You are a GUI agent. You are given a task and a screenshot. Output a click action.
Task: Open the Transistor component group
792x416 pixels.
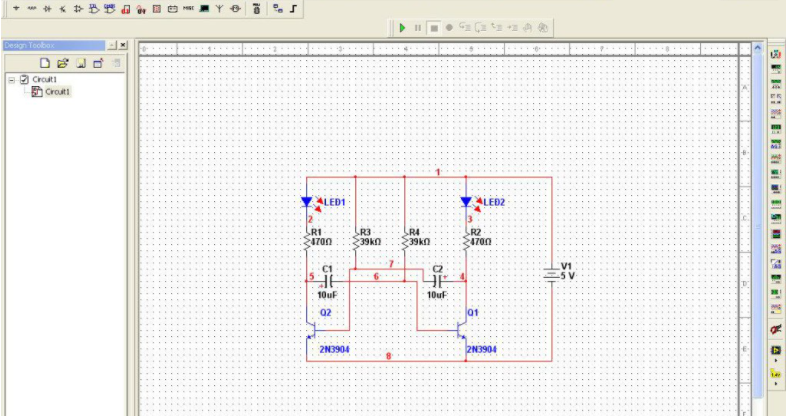point(63,9)
